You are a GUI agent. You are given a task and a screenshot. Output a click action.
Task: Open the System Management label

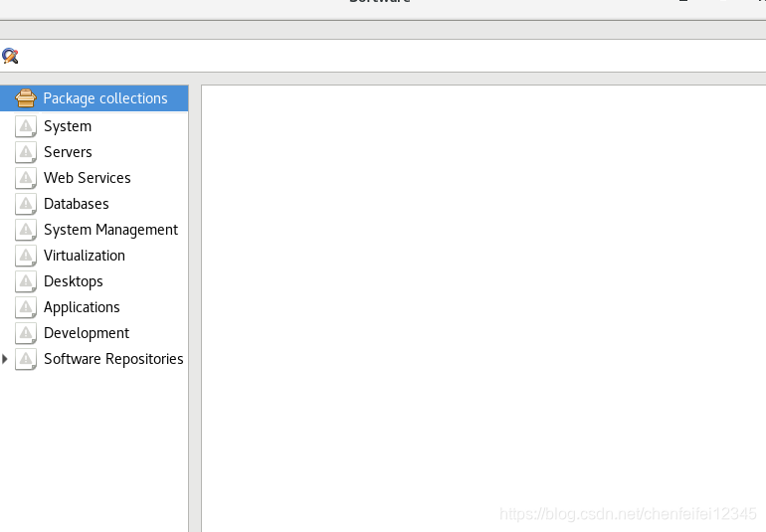pos(110,230)
